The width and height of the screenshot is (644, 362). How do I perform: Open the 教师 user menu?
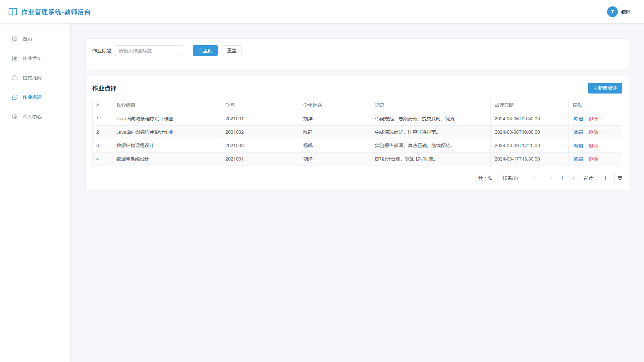coord(626,12)
